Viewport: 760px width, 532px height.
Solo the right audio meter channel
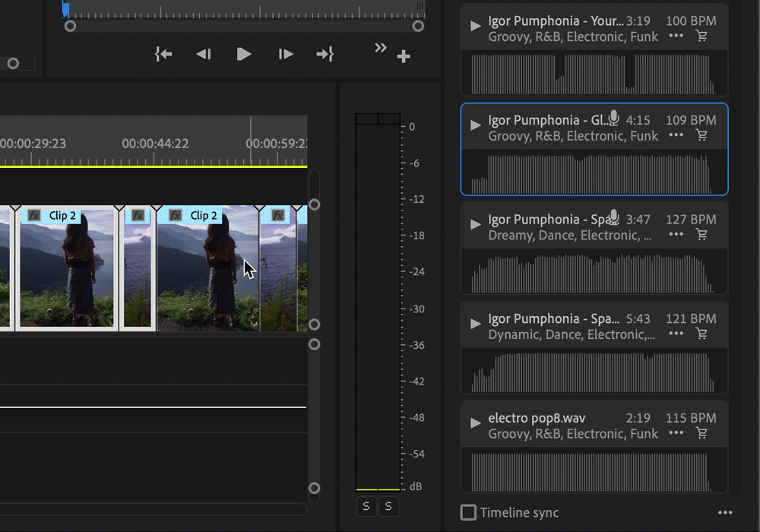[388, 506]
